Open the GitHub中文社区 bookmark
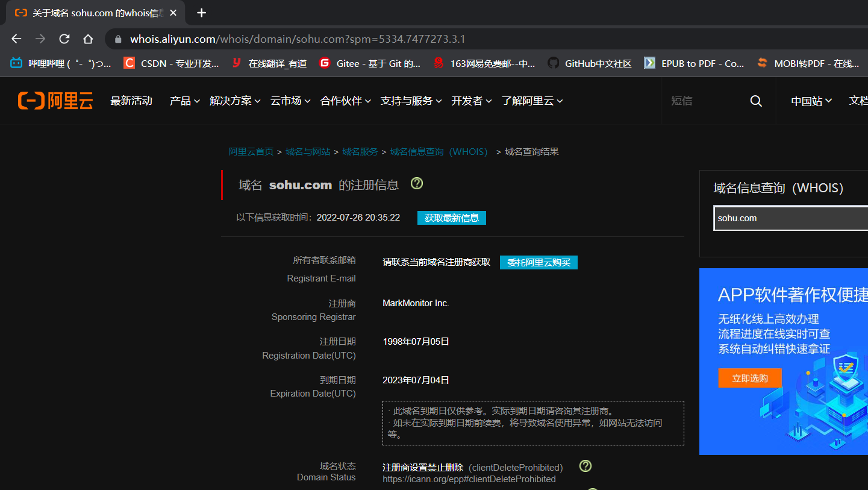 click(x=589, y=63)
